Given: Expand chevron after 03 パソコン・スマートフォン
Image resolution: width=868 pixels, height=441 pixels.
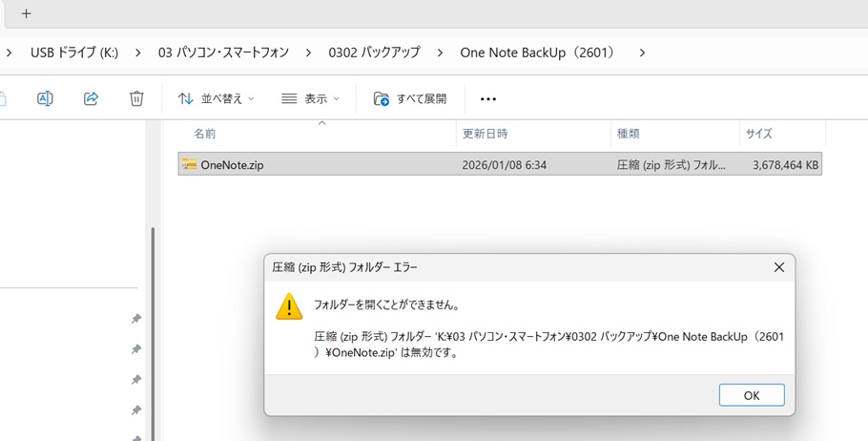Looking at the screenshot, I should [308, 52].
